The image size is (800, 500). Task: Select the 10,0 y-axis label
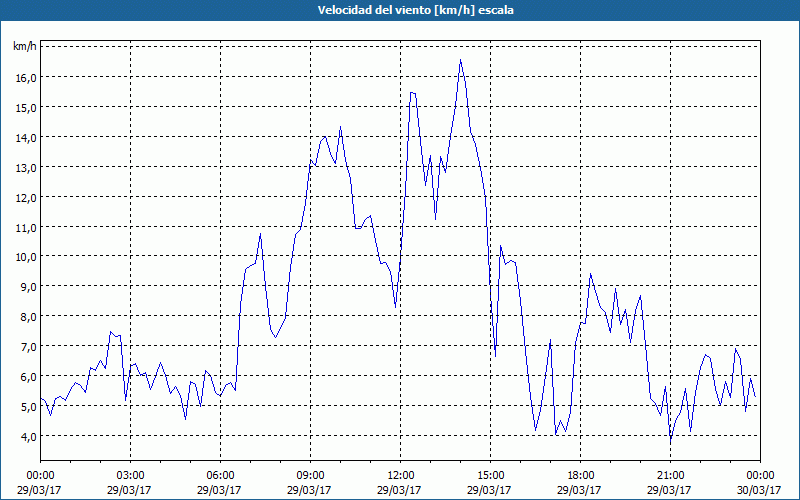(26, 257)
